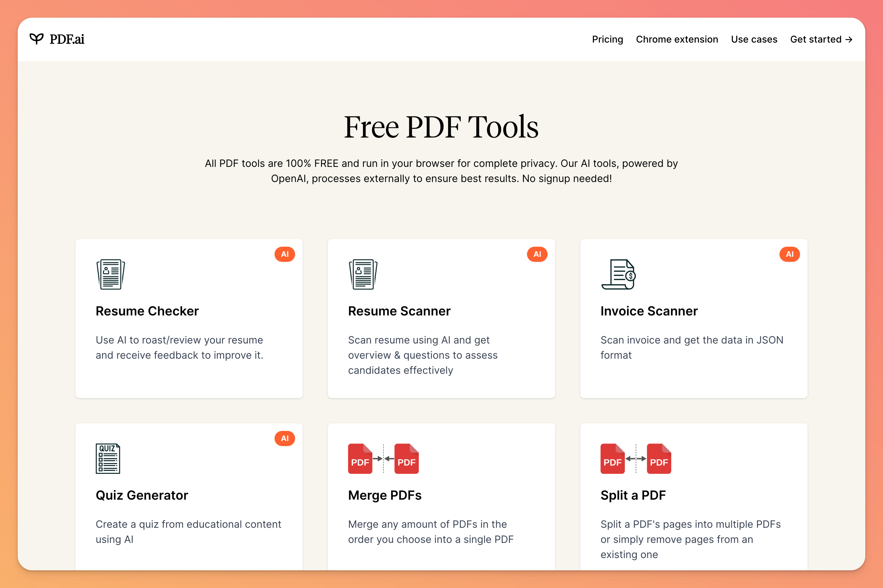This screenshot has width=883, height=588.
Task: Click the AI badge on Quiz Generator card
Action: 285,438
